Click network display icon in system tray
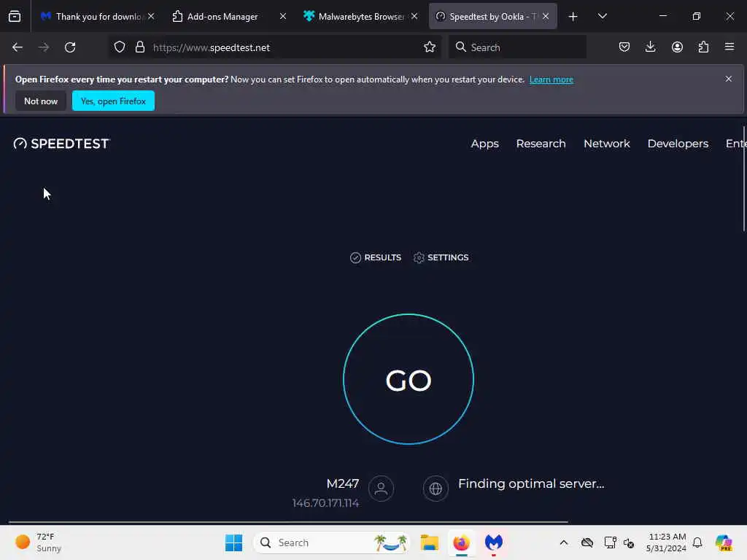 pyautogui.click(x=610, y=542)
